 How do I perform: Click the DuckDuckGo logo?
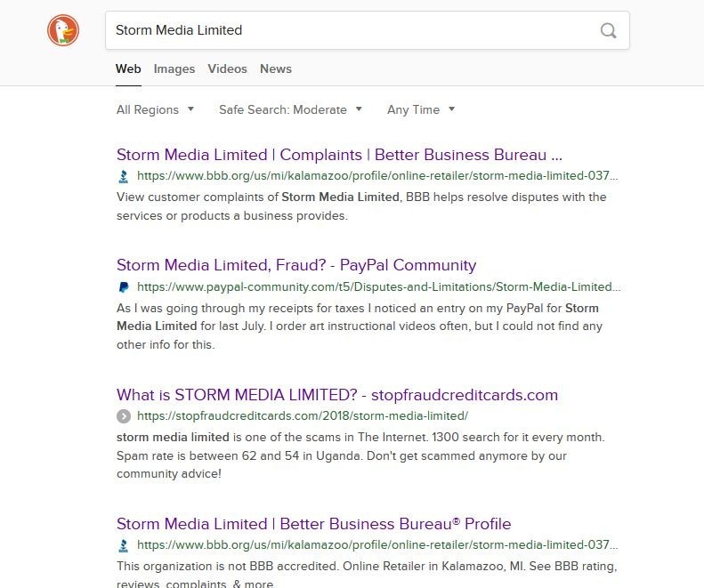(x=63, y=30)
